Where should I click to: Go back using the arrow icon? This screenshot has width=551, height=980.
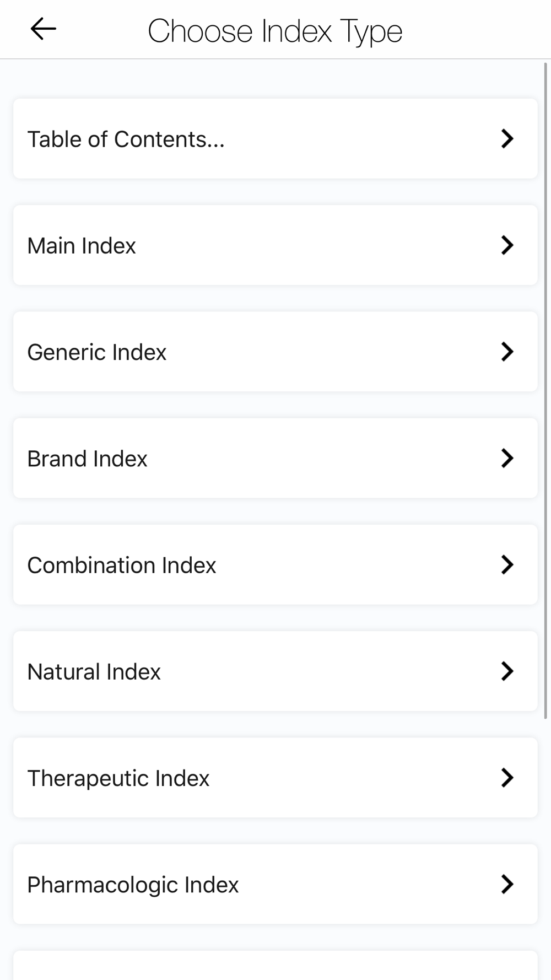(x=43, y=29)
